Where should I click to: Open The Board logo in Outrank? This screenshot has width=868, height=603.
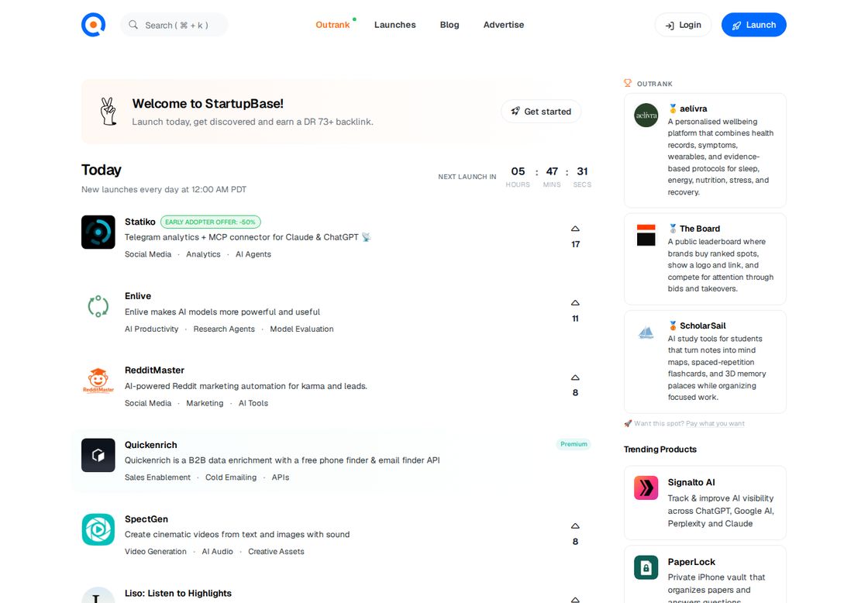[646, 236]
